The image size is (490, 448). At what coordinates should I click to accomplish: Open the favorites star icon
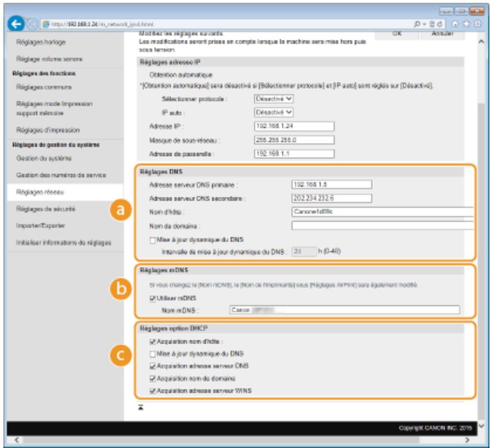click(466, 24)
